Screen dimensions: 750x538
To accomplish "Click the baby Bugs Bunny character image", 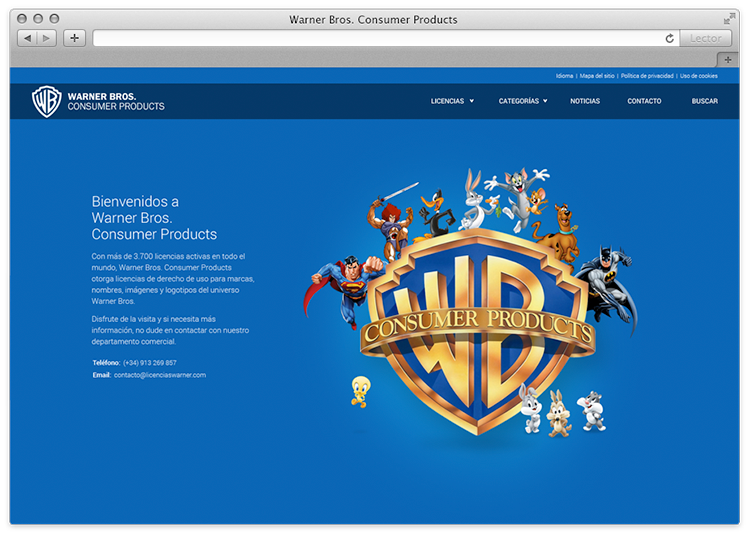I will (531, 409).
